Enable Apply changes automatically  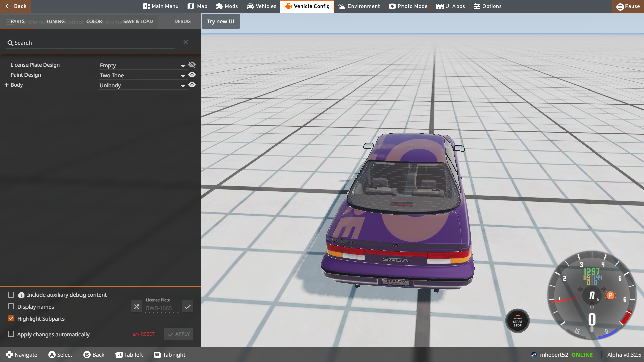[x=11, y=334]
